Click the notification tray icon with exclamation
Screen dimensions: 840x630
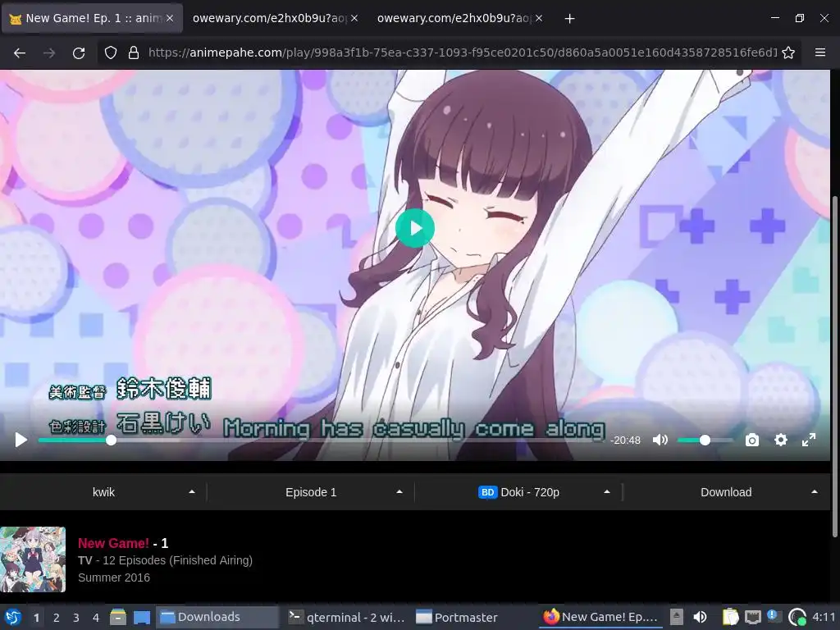point(774,617)
